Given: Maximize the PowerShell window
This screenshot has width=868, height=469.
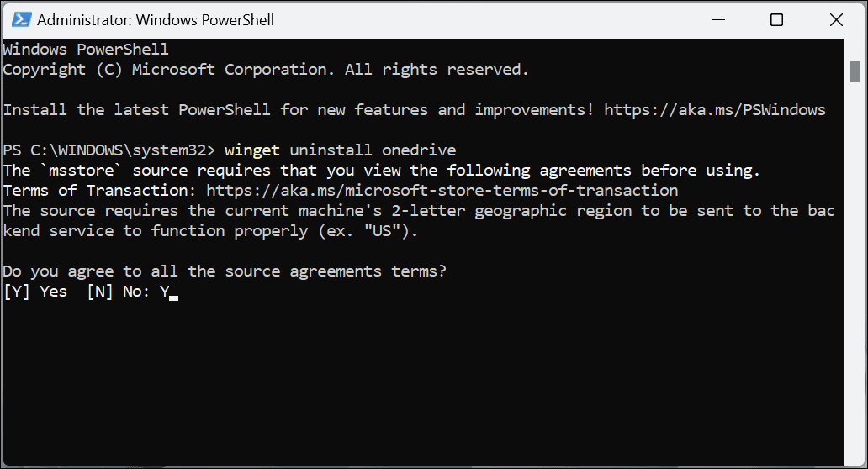Looking at the screenshot, I should coord(776,19).
